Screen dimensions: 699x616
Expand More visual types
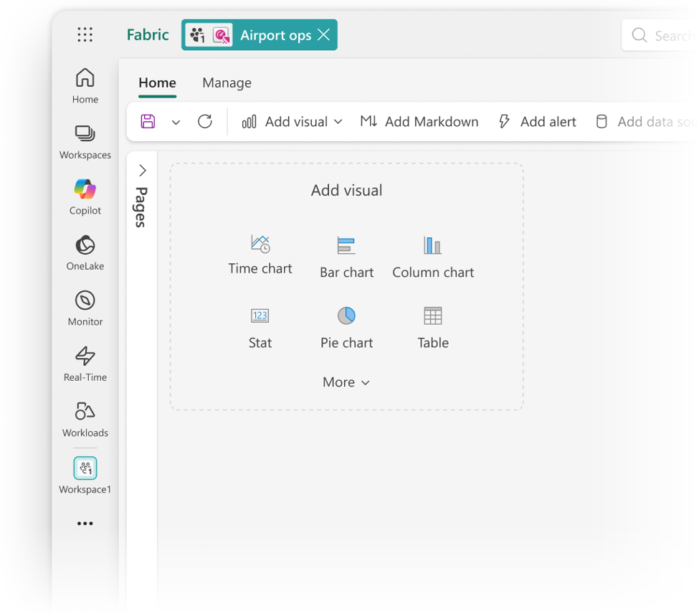[346, 382]
